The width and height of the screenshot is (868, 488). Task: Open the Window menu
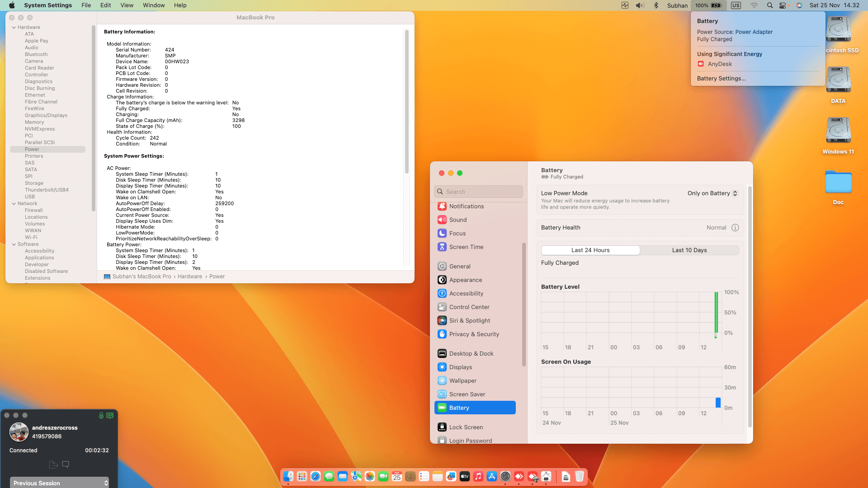tap(154, 5)
